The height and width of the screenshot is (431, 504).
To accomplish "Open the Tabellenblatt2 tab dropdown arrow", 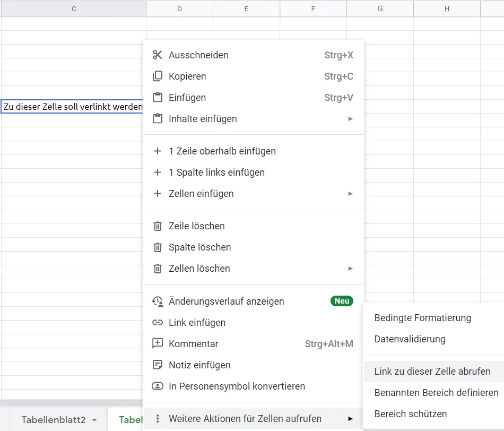I will coord(94,420).
